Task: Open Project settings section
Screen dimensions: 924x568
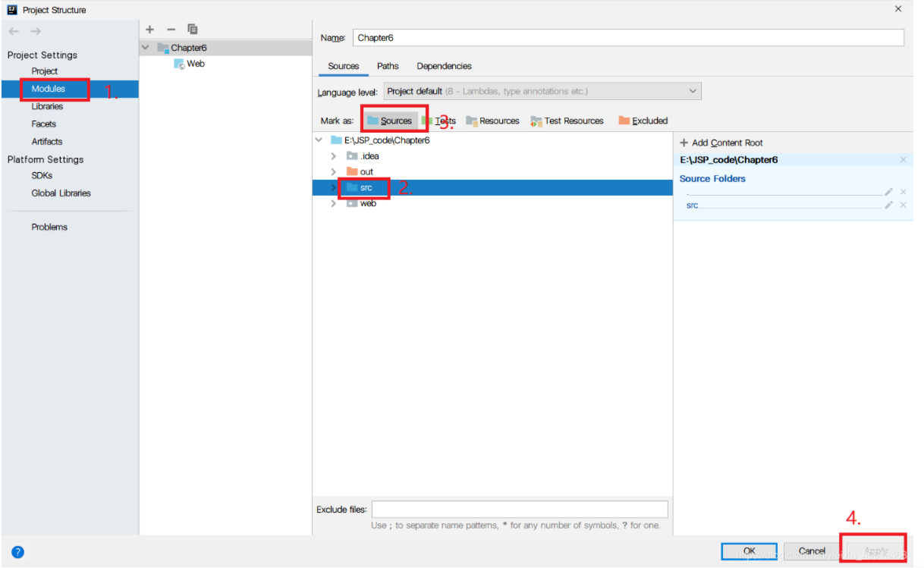Action: [x=45, y=71]
